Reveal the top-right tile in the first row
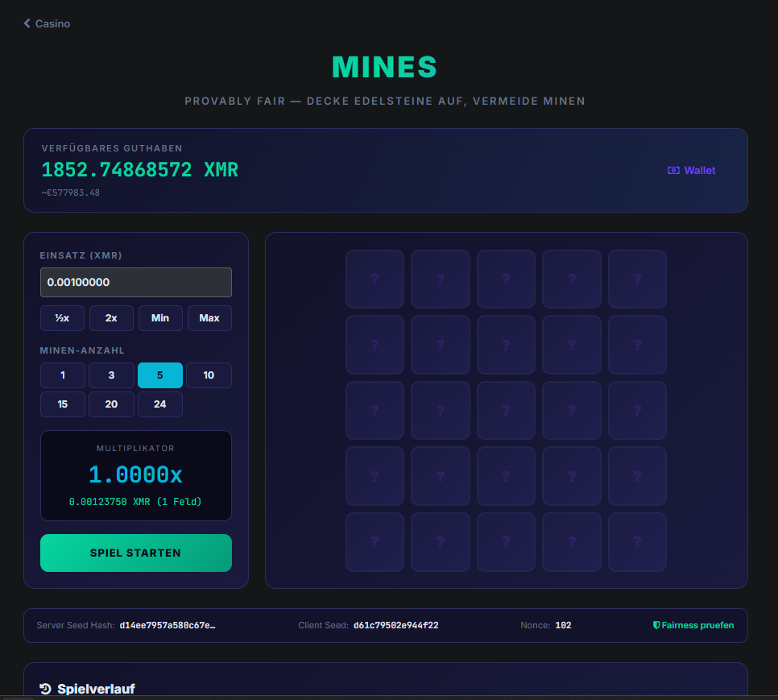The width and height of the screenshot is (778, 700). tap(637, 280)
